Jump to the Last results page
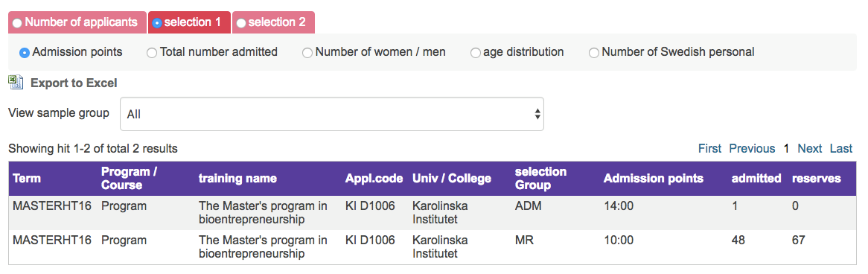The width and height of the screenshot is (868, 274). point(841,148)
